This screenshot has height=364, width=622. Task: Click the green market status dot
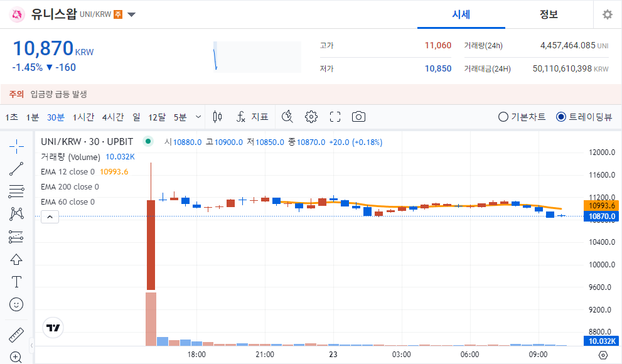tap(148, 141)
